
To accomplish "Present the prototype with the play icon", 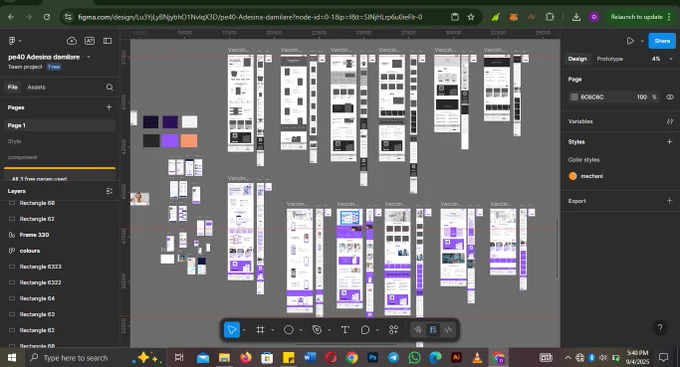I will tap(630, 41).
